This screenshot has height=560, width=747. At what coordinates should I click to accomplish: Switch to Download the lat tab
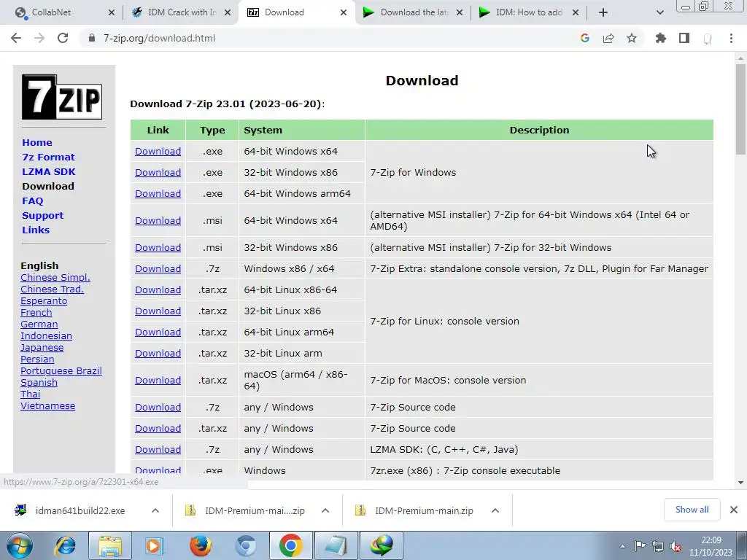click(414, 12)
